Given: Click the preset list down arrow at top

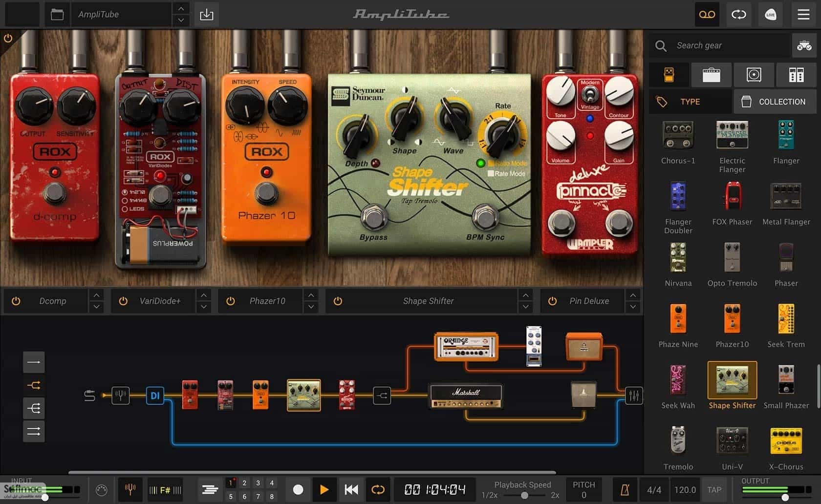Looking at the screenshot, I should click(x=181, y=20).
